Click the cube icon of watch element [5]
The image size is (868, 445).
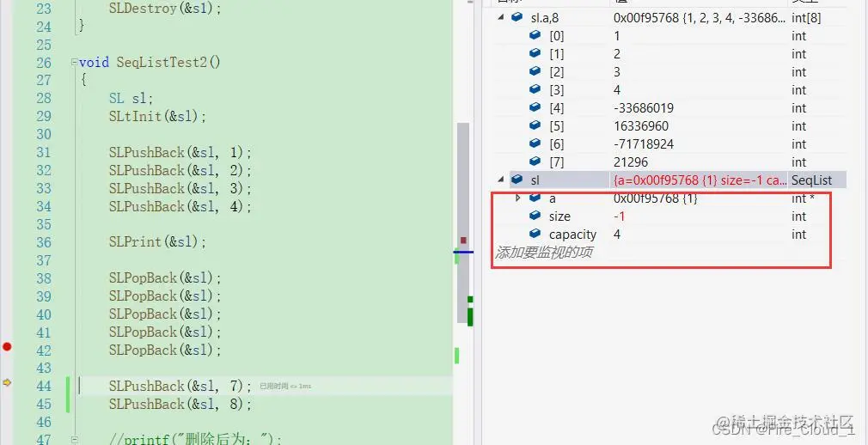[x=535, y=125]
